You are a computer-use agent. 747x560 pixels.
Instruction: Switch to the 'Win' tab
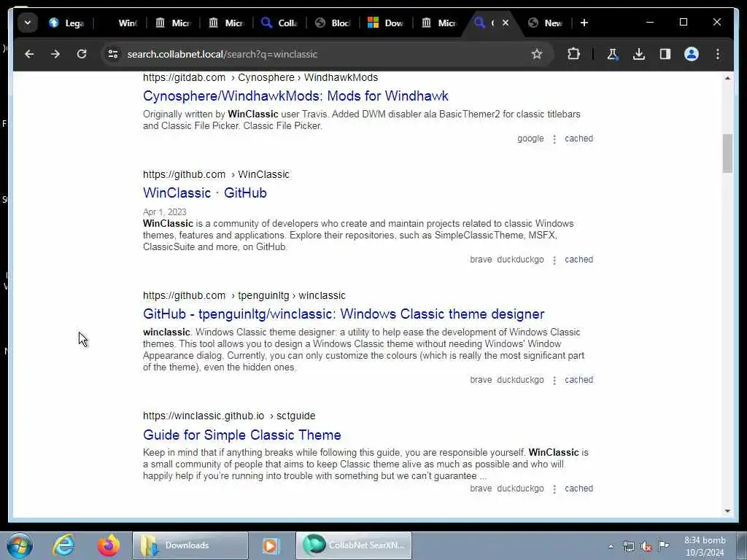click(x=120, y=23)
